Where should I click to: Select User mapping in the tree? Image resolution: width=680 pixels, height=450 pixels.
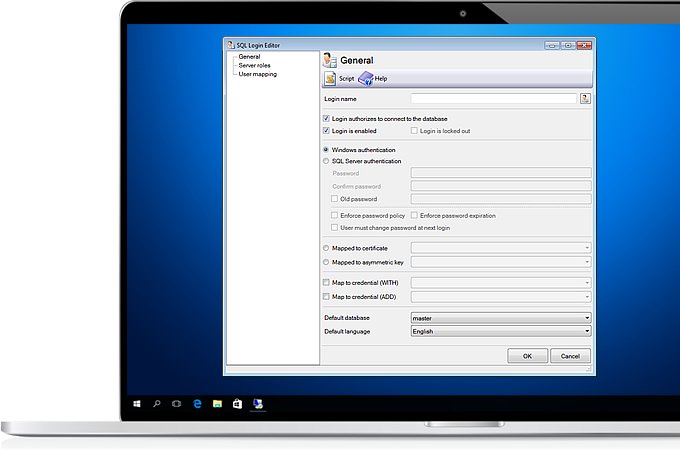point(258,74)
